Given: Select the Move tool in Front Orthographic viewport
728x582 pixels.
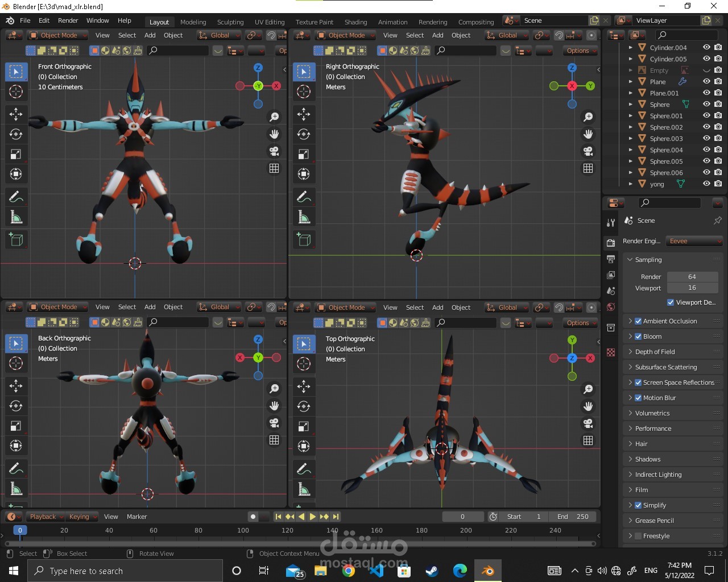Looking at the screenshot, I should (x=16, y=114).
